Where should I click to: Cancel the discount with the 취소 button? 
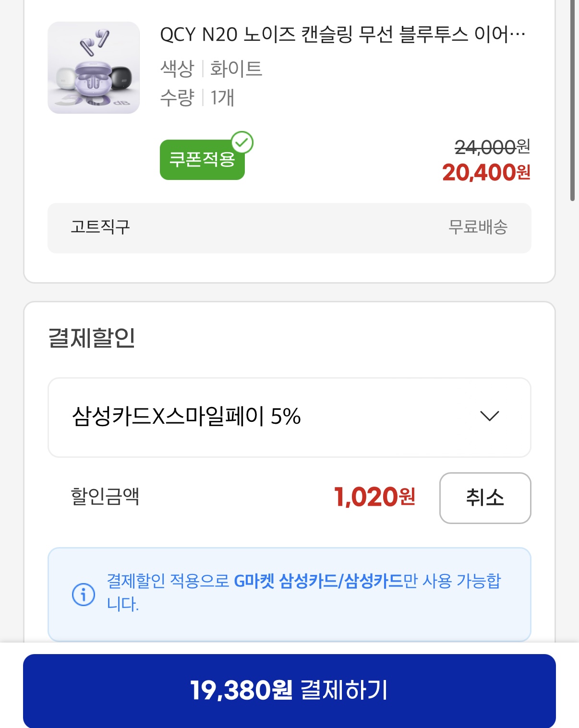tap(485, 498)
